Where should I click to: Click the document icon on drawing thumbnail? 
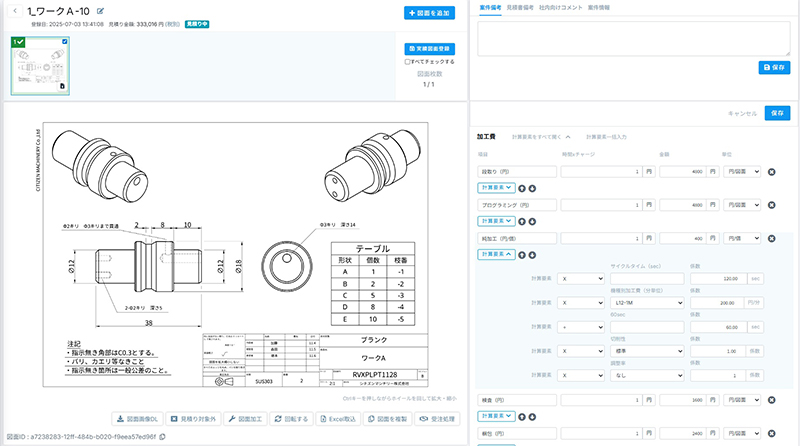(x=63, y=88)
